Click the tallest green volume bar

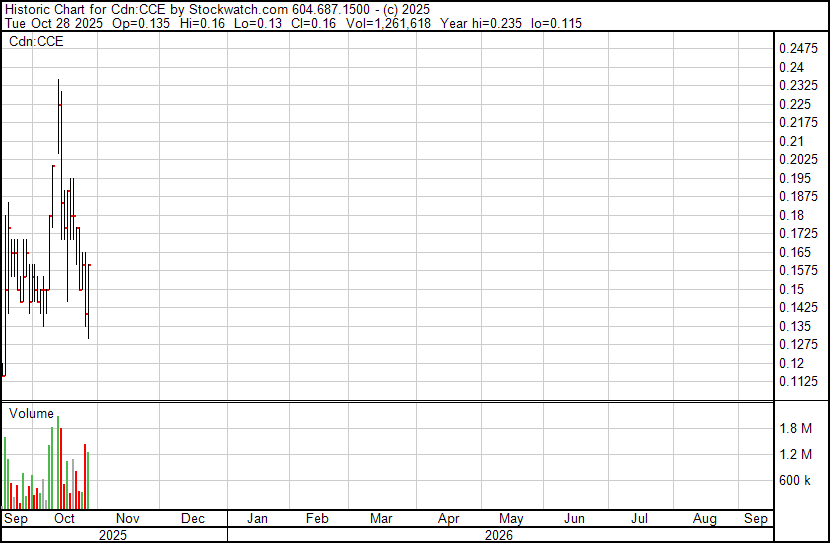(58, 463)
